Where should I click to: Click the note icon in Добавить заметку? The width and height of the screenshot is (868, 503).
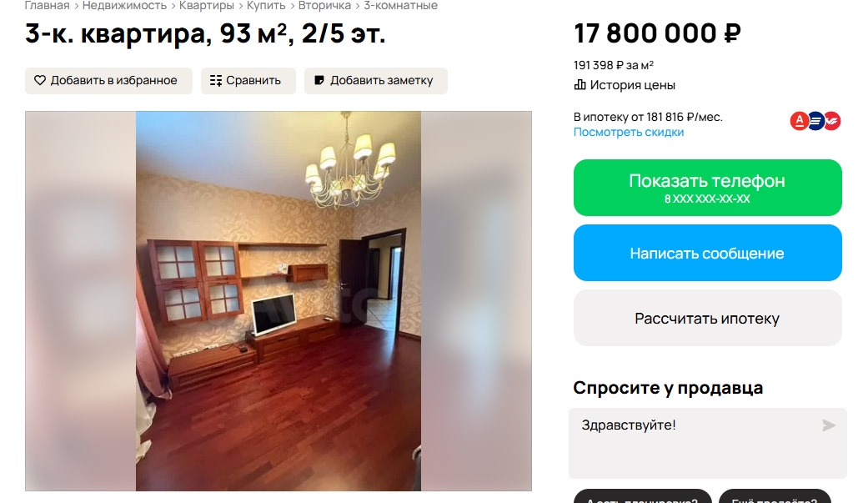(319, 80)
